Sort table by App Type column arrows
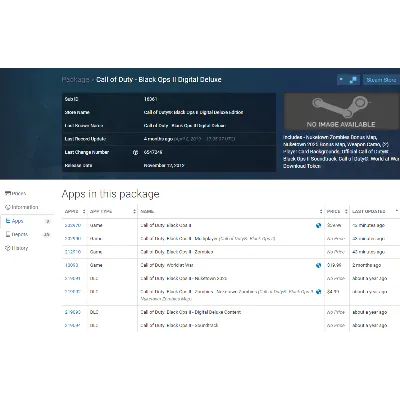 point(135,211)
